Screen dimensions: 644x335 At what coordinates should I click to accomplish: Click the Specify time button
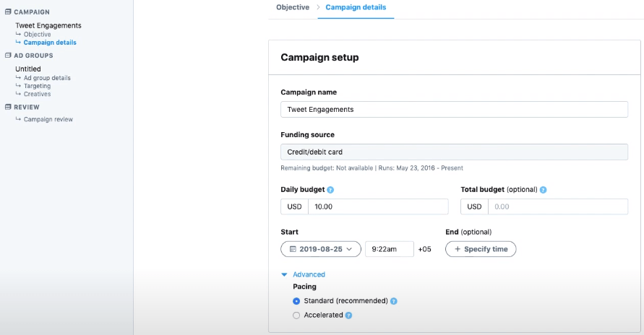[x=481, y=249]
